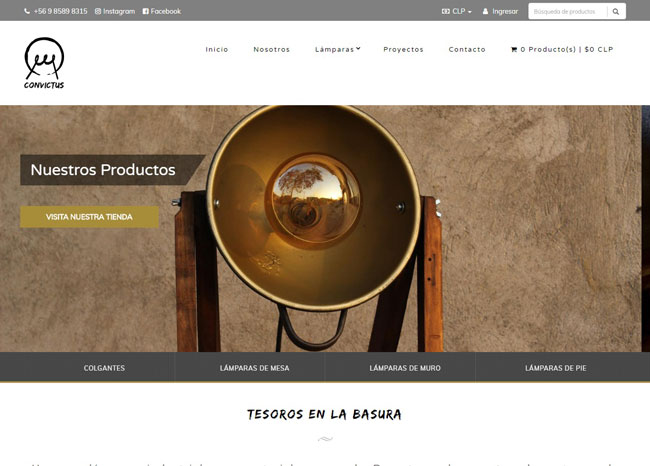Image resolution: width=650 pixels, height=466 pixels.
Task: Click the product search input field
Action: (568, 12)
